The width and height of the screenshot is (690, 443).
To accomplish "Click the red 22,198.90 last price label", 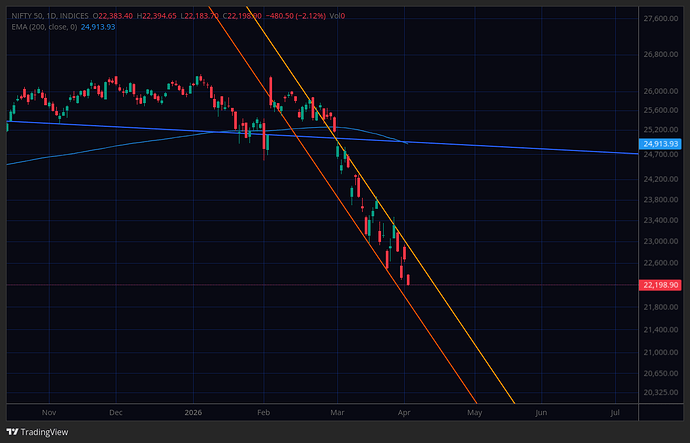I will (660, 285).
